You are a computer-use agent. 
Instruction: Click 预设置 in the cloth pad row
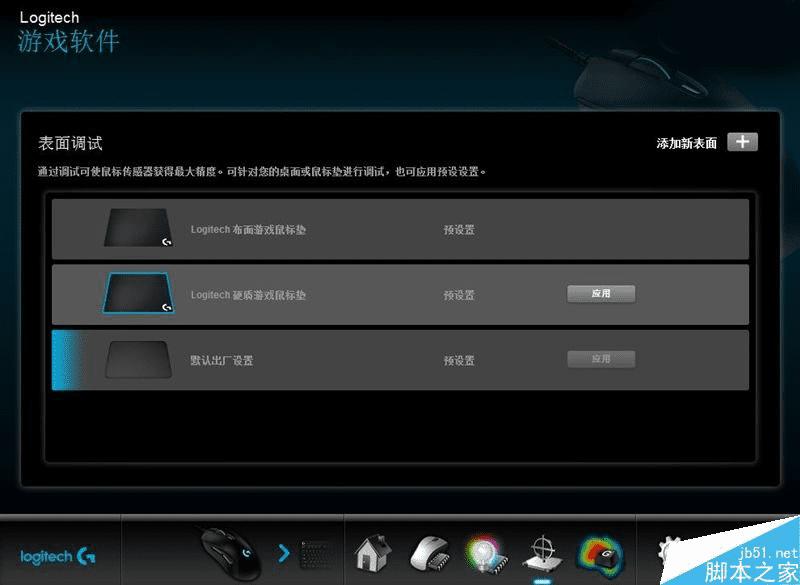point(459,230)
